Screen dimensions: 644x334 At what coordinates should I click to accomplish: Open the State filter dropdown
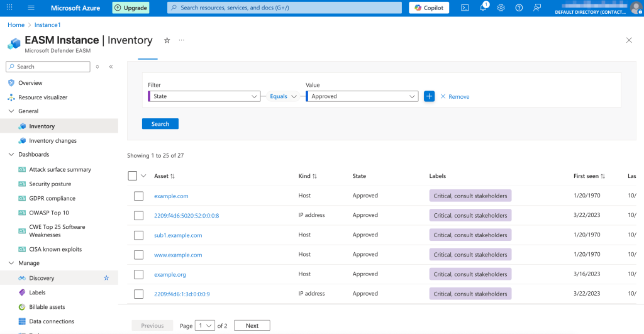coord(204,96)
